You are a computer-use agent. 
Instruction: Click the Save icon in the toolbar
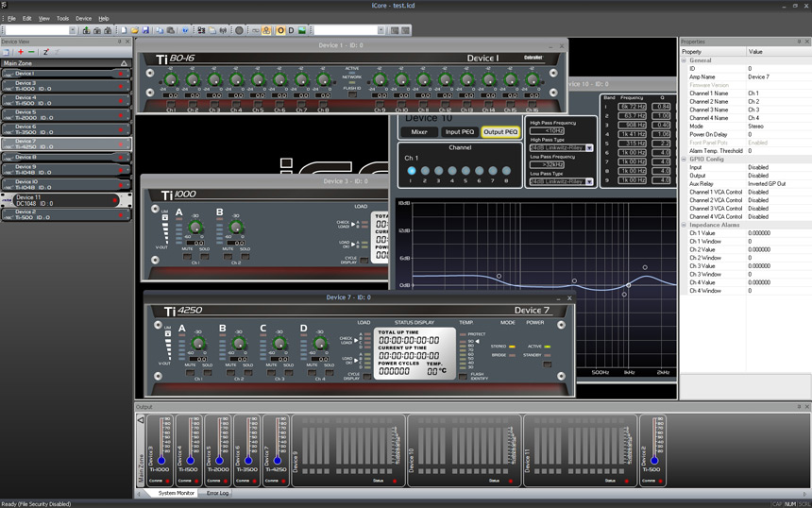coord(147,30)
